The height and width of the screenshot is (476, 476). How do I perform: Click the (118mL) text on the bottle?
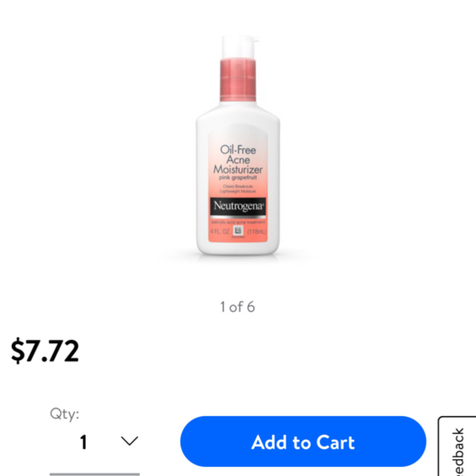pyautogui.click(x=257, y=232)
